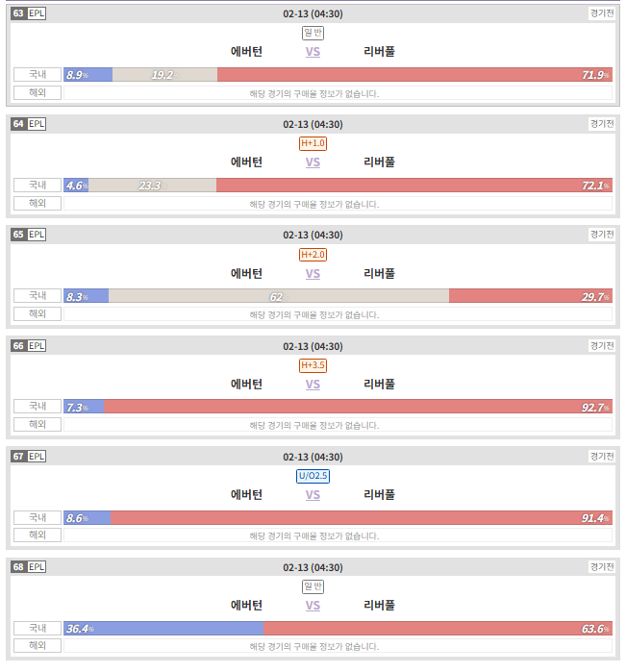The height and width of the screenshot is (672, 626).
Task: Click the 일반 badge in match 63
Action: (313, 33)
